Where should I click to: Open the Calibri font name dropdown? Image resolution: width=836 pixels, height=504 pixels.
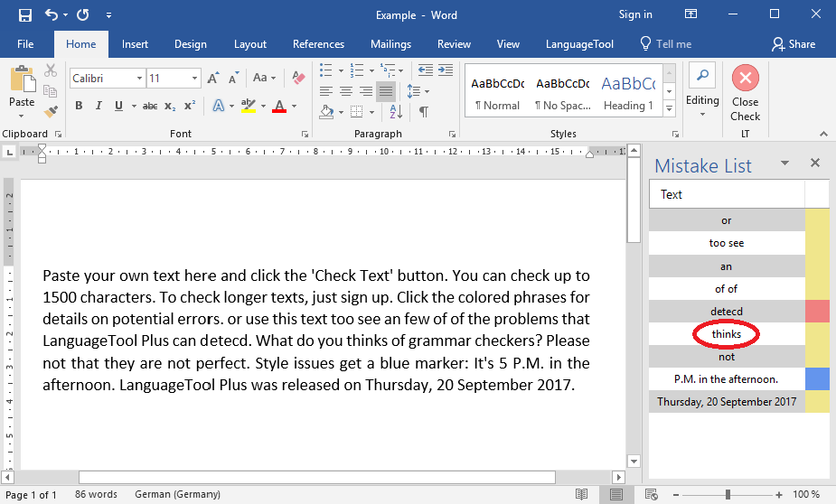[139, 79]
